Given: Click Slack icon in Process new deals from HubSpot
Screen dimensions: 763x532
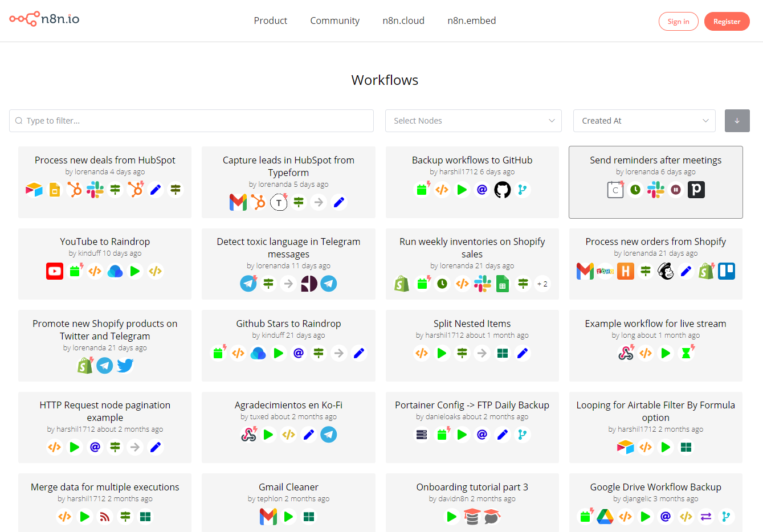Looking at the screenshot, I should [95, 190].
